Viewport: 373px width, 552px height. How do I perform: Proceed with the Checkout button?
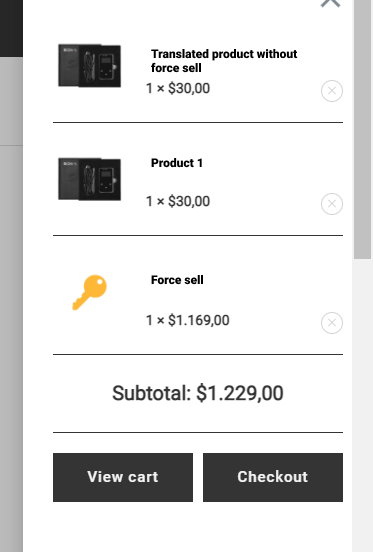273,477
